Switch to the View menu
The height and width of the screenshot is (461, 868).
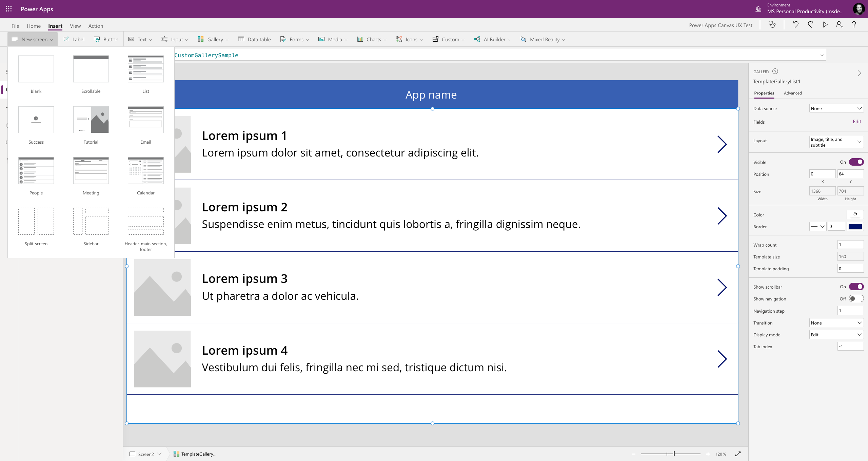point(75,26)
